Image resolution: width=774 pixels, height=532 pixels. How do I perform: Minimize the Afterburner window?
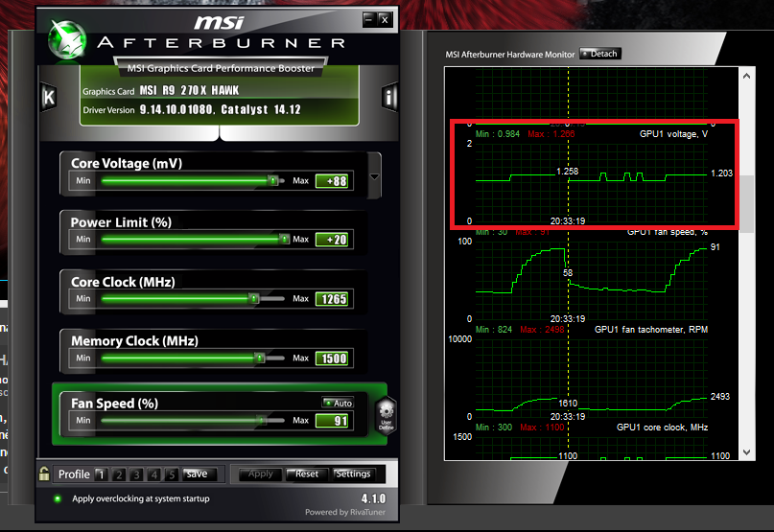(x=368, y=20)
